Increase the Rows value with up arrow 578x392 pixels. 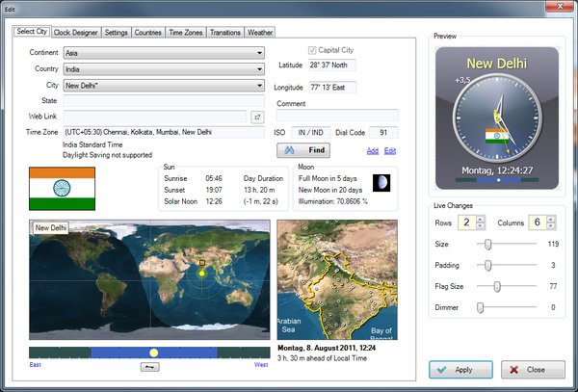pos(480,219)
